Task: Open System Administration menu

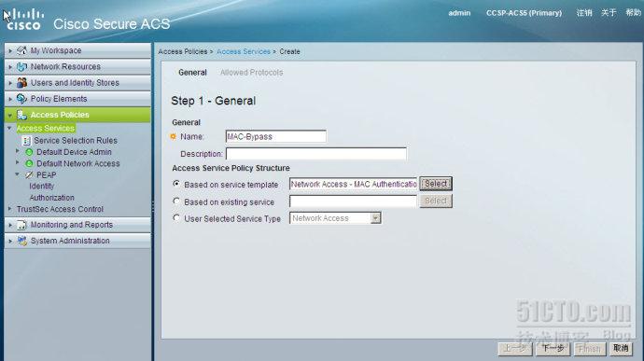Action: pyautogui.click(x=77, y=241)
